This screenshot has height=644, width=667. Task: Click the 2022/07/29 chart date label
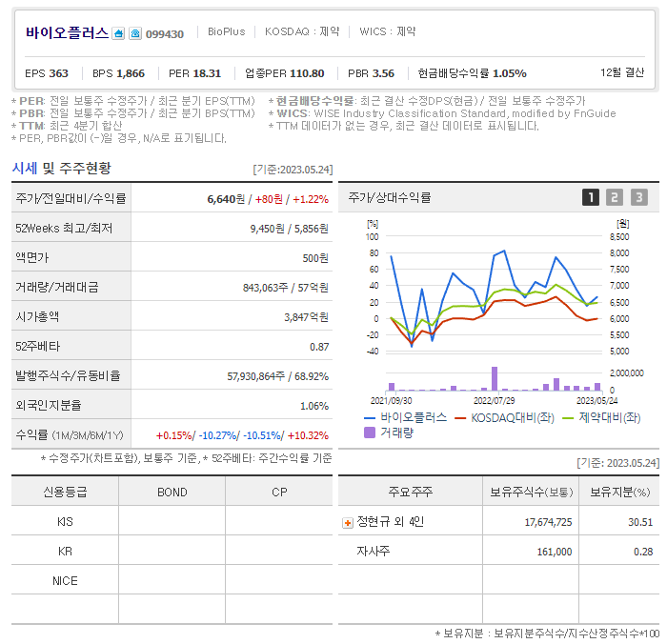point(494,401)
